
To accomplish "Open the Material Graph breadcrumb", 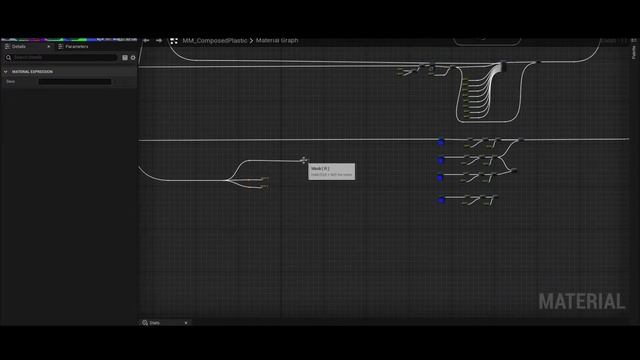I will [x=277, y=40].
